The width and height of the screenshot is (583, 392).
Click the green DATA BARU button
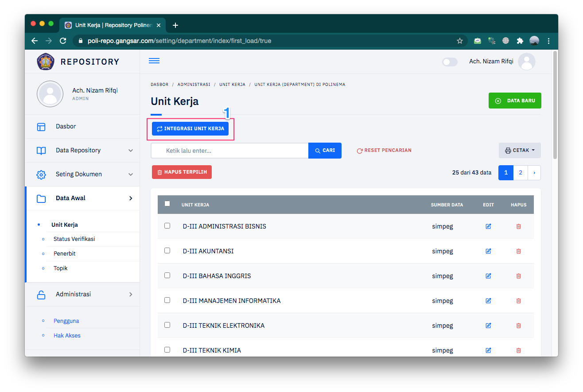pyautogui.click(x=514, y=101)
